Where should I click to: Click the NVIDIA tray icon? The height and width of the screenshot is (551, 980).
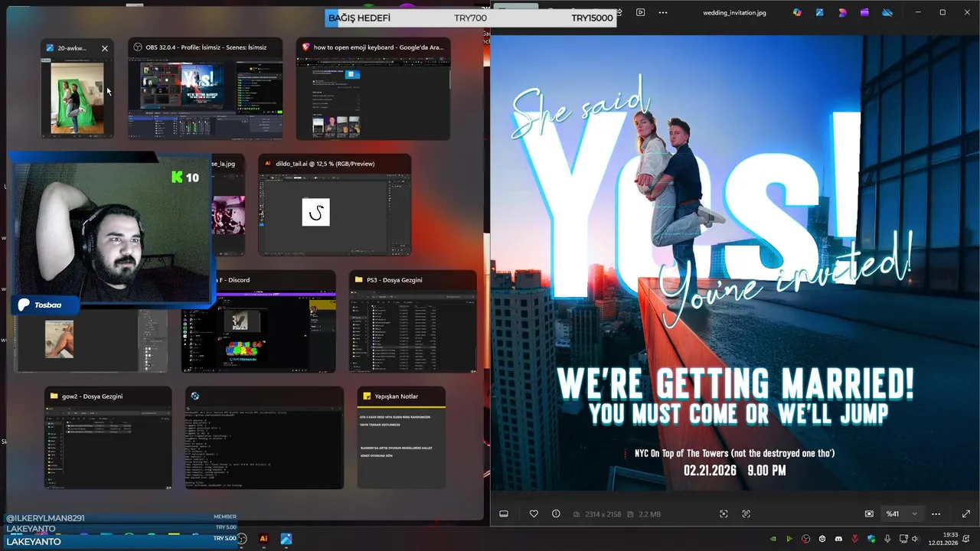coord(773,539)
